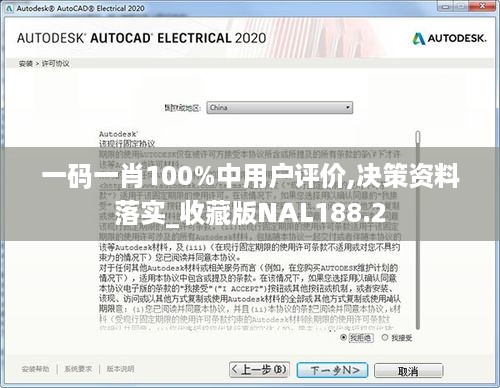Select the 我拒绝 (I Reject) radio button
Viewport: 500px width, 388px height.
pos(343,338)
